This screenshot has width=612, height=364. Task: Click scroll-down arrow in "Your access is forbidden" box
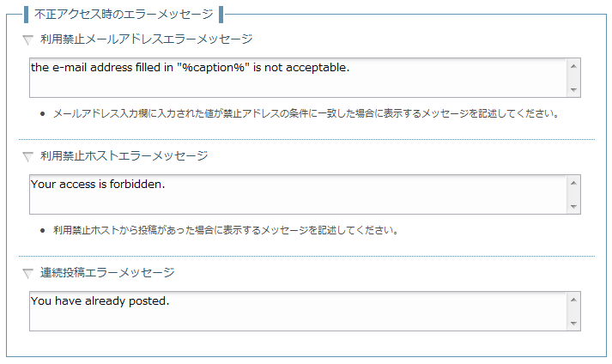pyautogui.click(x=573, y=207)
